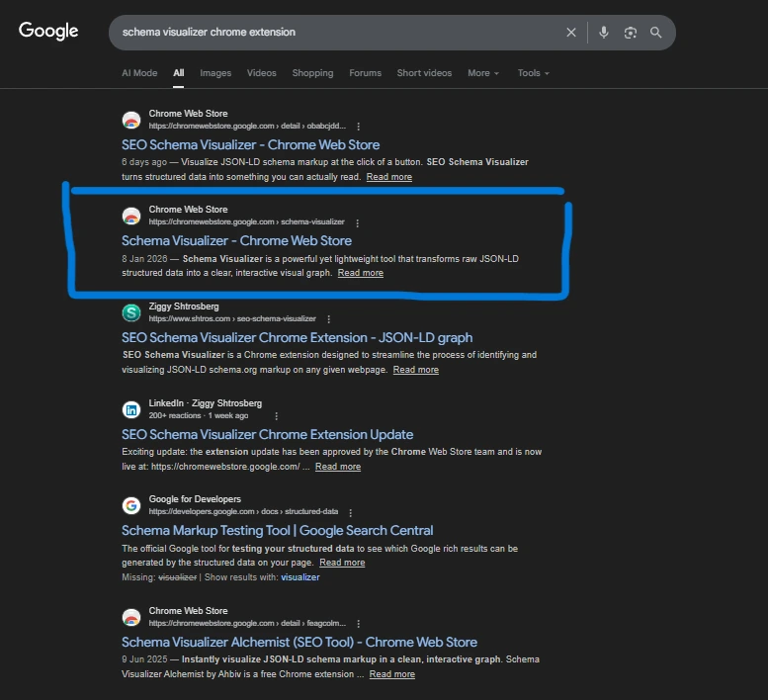Image resolution: width=768 pixels, height=700 pixels.
Task: Click Read more under SEO Schema Visualizer Update
Action: click(x=338, y=467)
